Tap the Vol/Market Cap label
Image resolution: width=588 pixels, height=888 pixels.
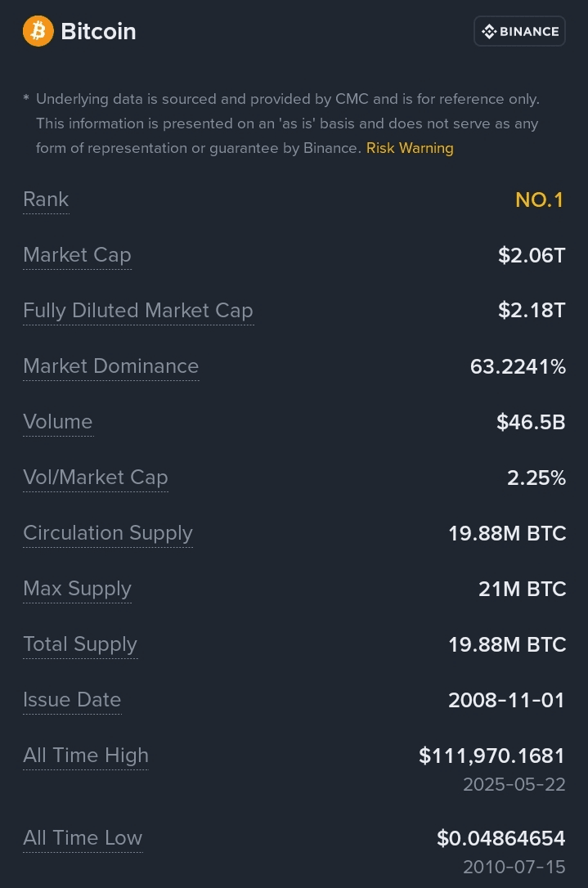tap(96, 478)
